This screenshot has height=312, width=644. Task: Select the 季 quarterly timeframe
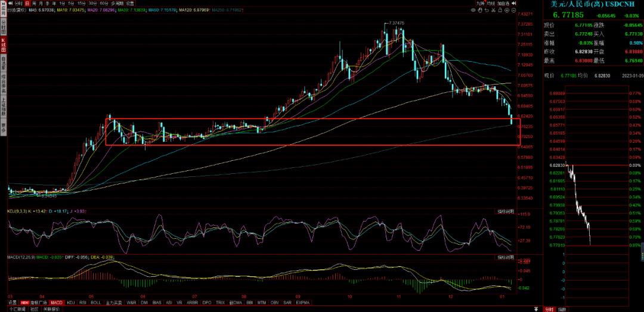(47, 4)
